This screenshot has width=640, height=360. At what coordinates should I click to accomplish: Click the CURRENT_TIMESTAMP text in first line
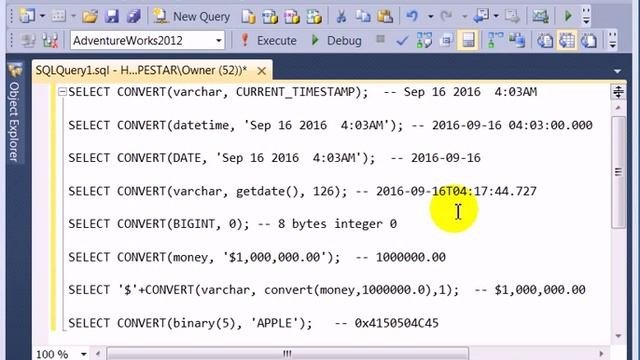(x=296, y=92)
